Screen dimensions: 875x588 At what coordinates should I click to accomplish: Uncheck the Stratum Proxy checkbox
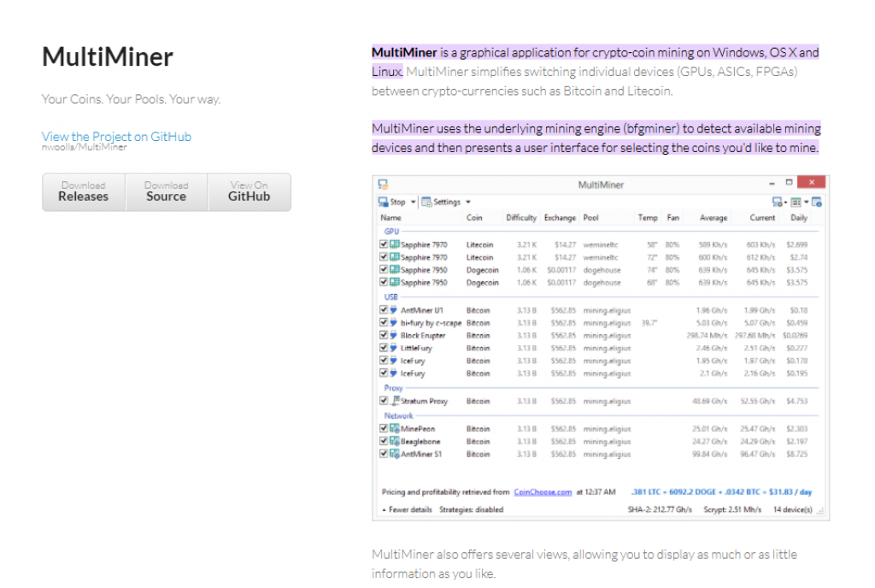coord(384,401)
